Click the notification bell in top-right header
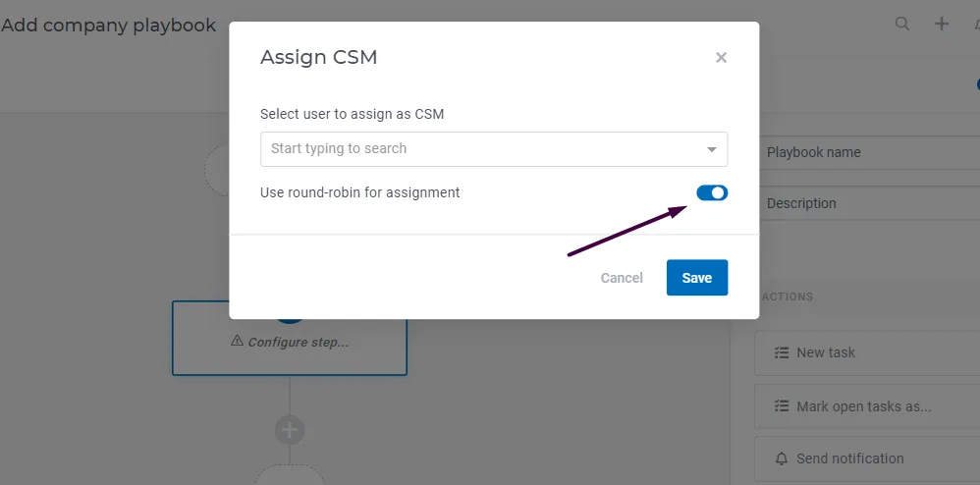Screen dimensions: 980x485 click(977, 25)
